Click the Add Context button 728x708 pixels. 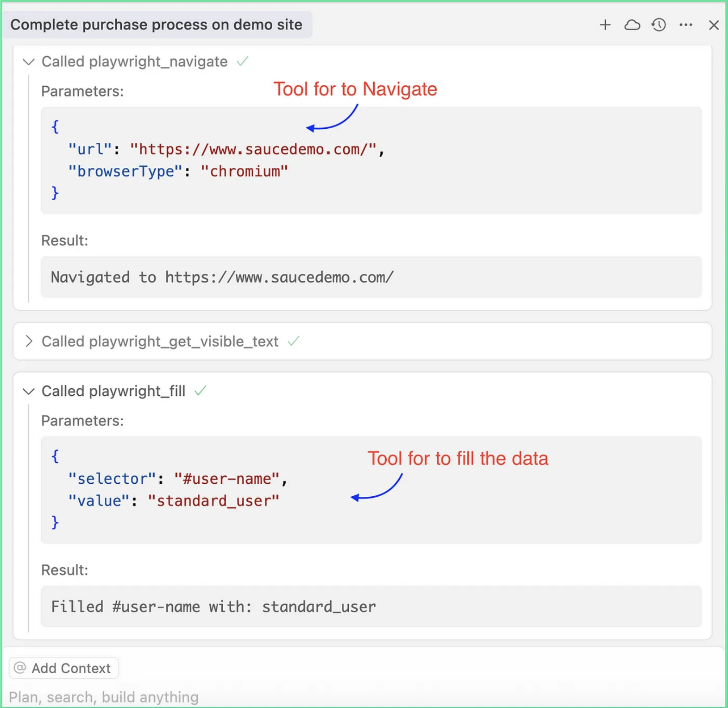pos(64,668)
